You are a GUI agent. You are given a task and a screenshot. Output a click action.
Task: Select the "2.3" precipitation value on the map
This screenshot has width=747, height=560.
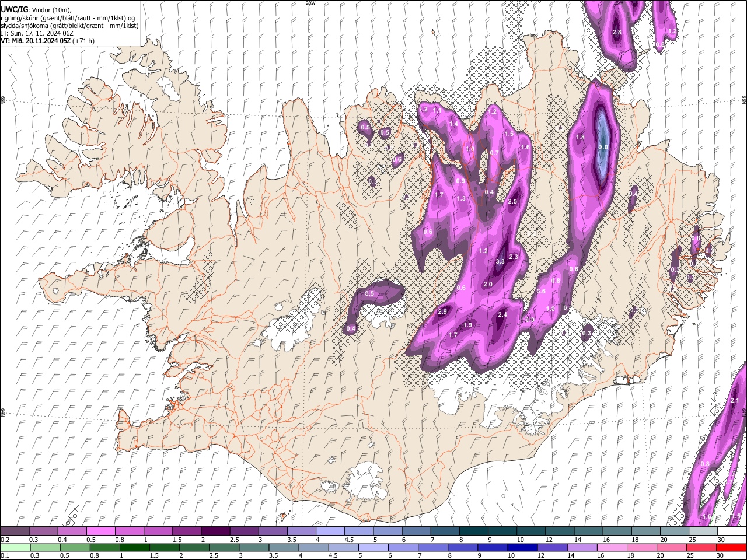514,257
